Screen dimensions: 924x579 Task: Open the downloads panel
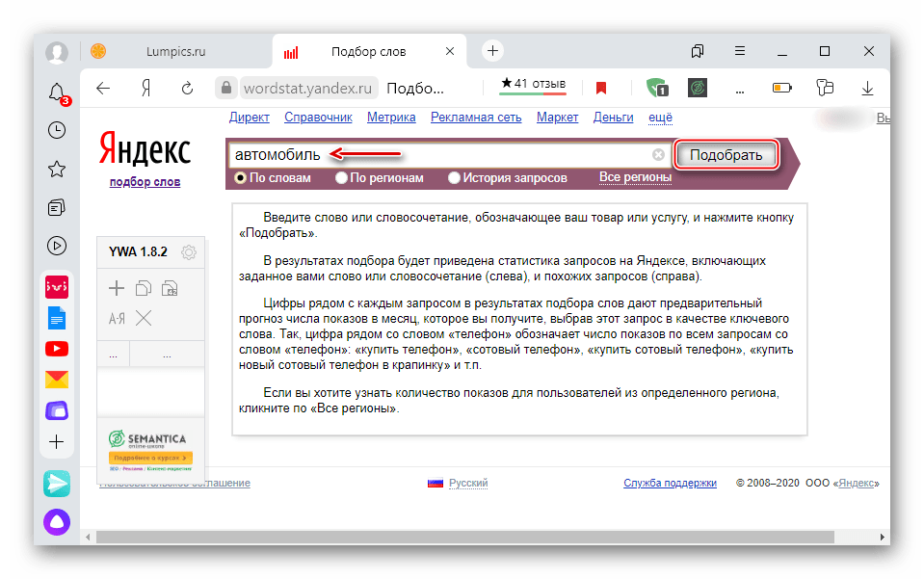pyautogui.click(x=867, y=89)
